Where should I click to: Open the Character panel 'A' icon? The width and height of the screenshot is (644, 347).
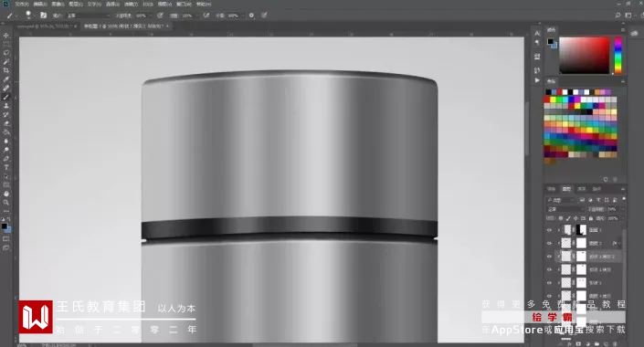537,33
